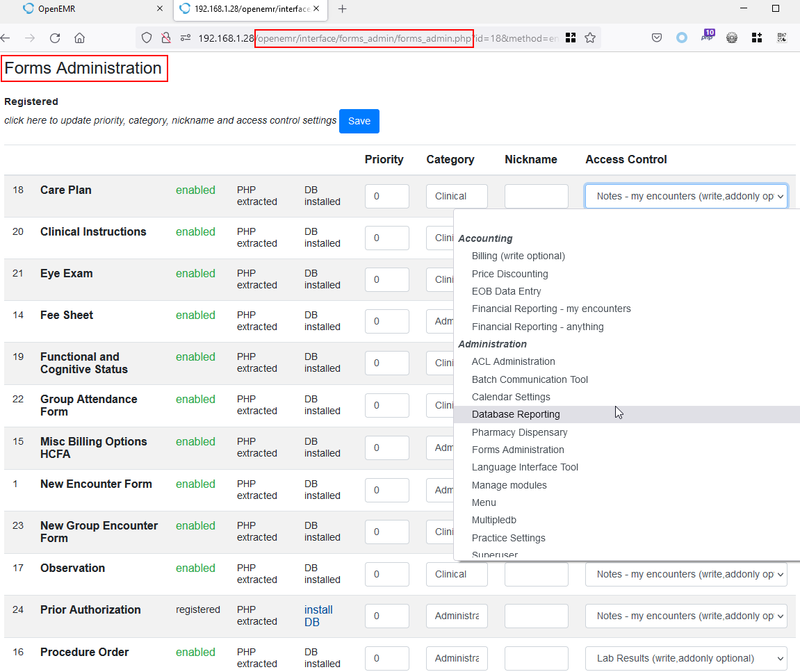Close the 192.168.1.28 forms admin tab
This screenshot has height=672, width=800.
click(316, 8)
